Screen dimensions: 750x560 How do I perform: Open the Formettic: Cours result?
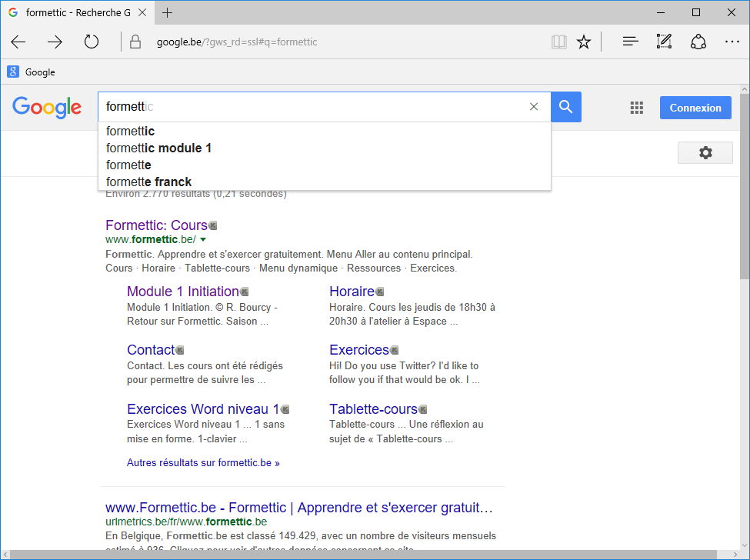click(156, 225)
